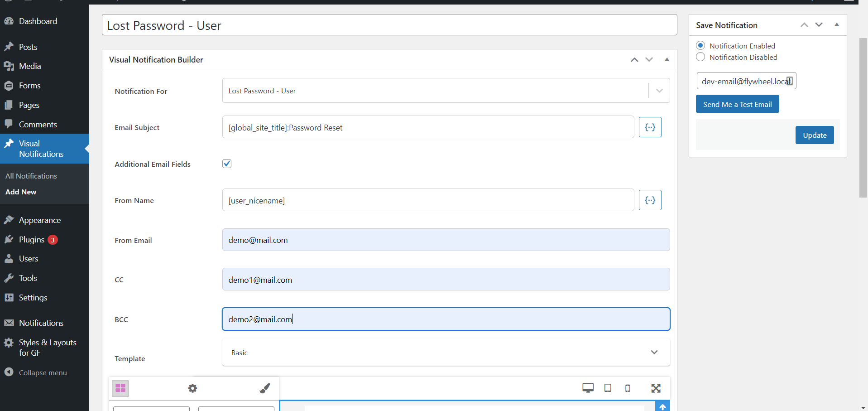Click the Comments bubble icon
This screenshot has height=411, width=868.
9,124
